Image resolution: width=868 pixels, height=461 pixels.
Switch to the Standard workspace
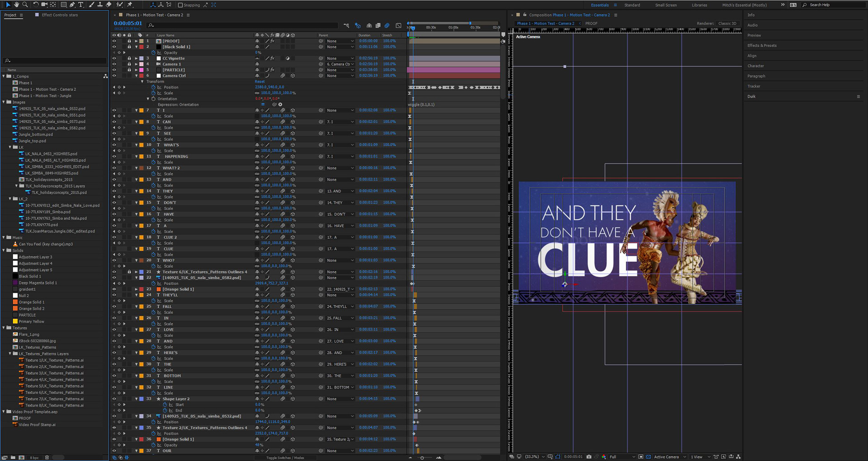632,5
